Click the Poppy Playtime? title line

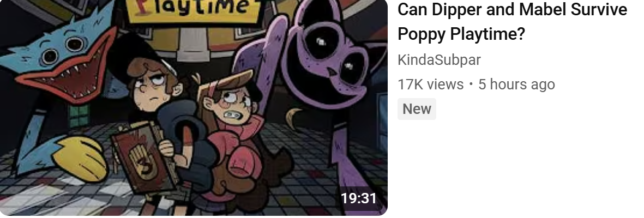[461, 34]
